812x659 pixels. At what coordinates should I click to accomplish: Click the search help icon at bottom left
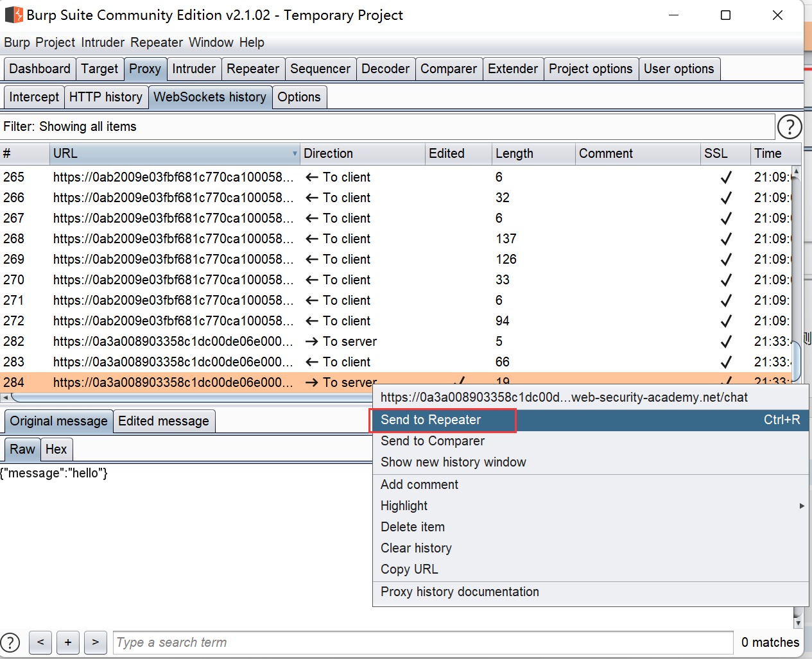tap(10, 642)
